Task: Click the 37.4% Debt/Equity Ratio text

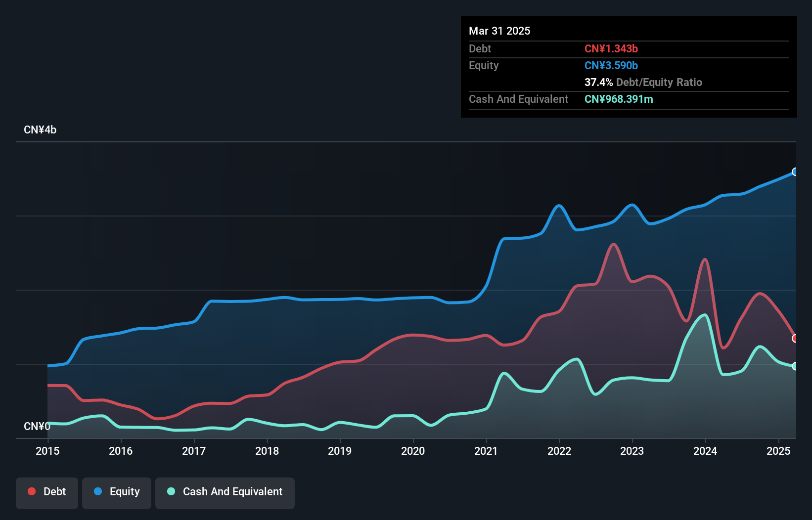Action: pyautogui.click(x=643, y=82)
